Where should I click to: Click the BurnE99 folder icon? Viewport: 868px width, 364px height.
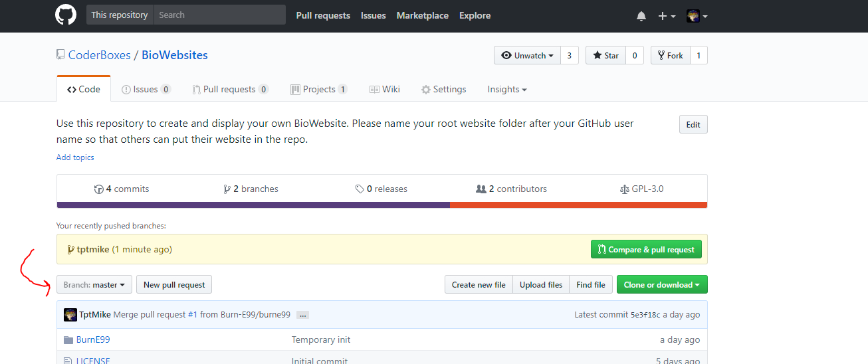68,339
